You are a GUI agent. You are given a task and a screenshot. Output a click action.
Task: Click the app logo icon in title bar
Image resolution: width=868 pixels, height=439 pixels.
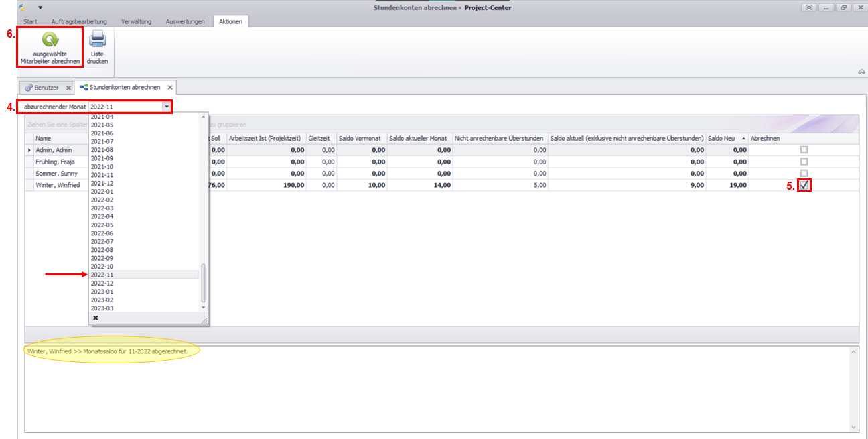pyautogui.click(x=22, y=7)
